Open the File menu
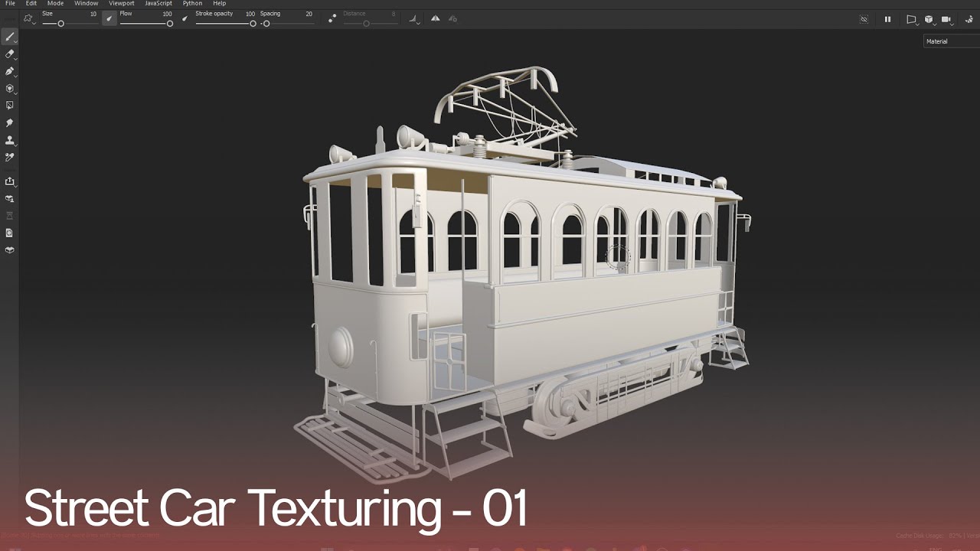This screenshot has height=551, width=980. click(10, 4)
